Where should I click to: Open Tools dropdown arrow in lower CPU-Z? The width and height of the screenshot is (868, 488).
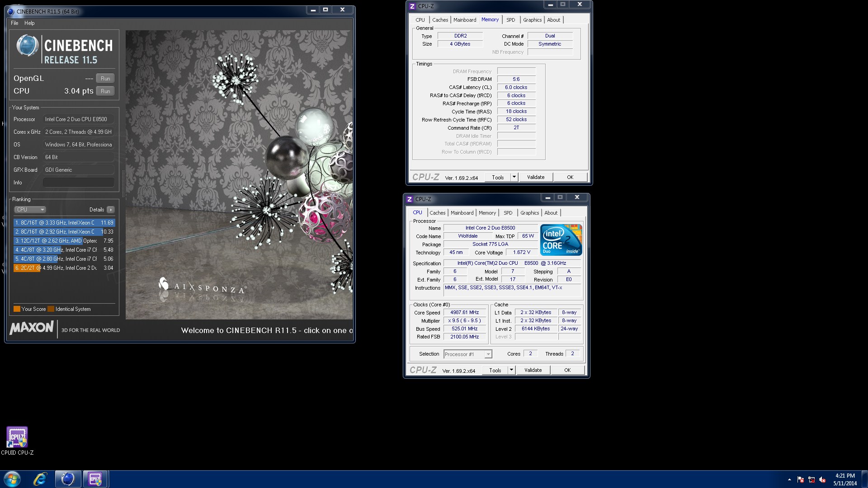click(511, 370)
